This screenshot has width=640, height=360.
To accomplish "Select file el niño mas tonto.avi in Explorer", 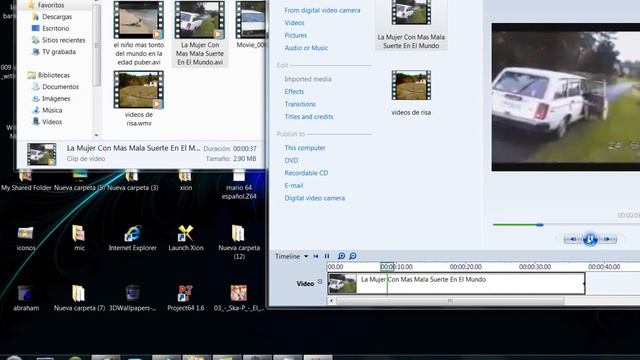I will click(x=139, y=33).
